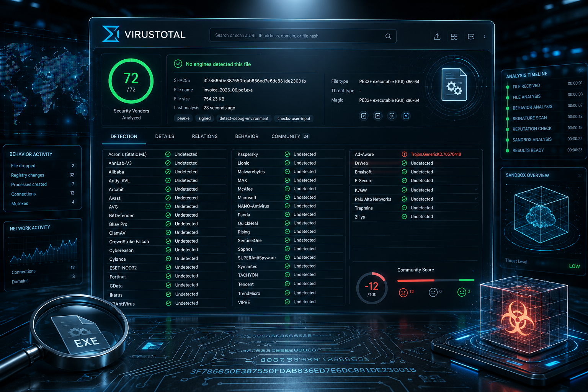
Task: Select the BEHAVIOR ANALYSIS timeline marker
Action: (508, 108)
